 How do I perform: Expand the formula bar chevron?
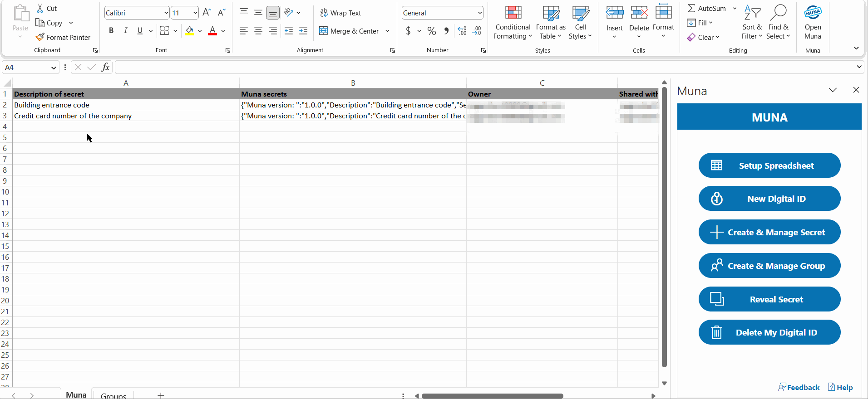coord(859,67)
